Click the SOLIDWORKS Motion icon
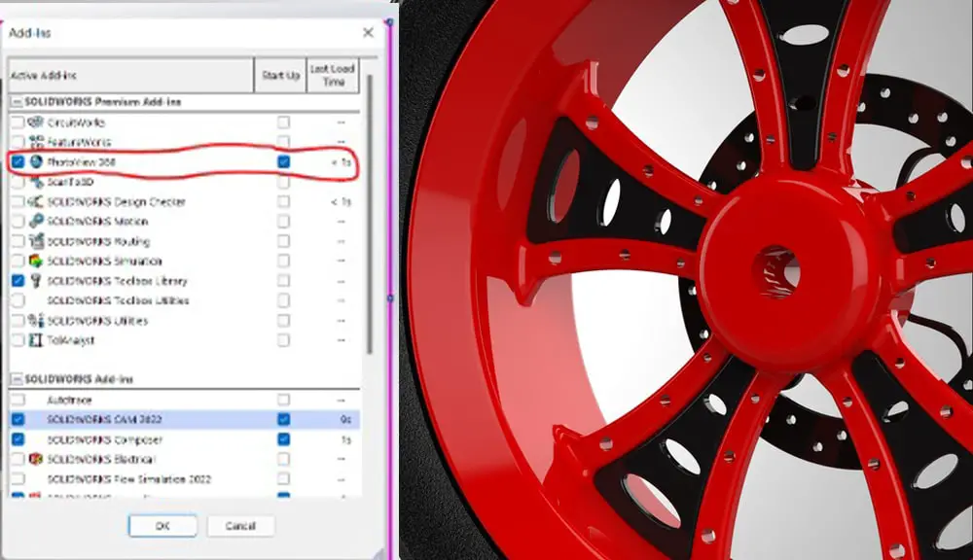 coord(36,221)
